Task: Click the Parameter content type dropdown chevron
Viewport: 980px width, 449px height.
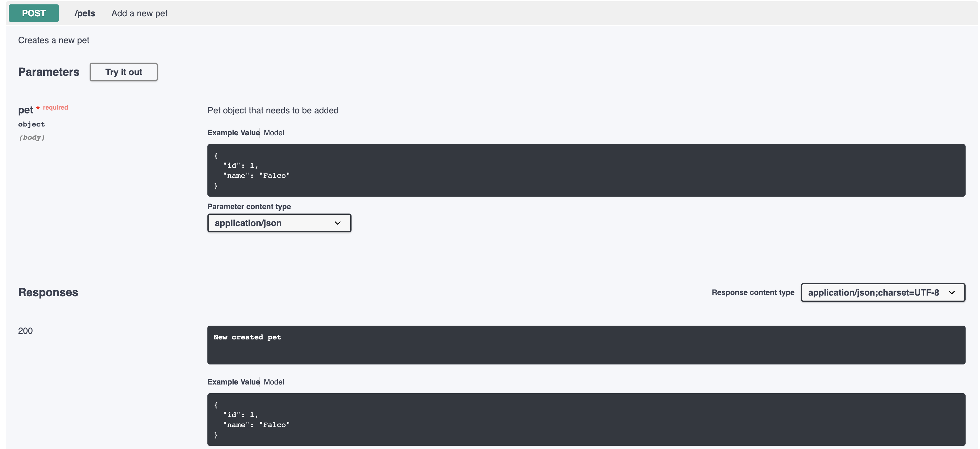Action: click(x=337, y=223)
